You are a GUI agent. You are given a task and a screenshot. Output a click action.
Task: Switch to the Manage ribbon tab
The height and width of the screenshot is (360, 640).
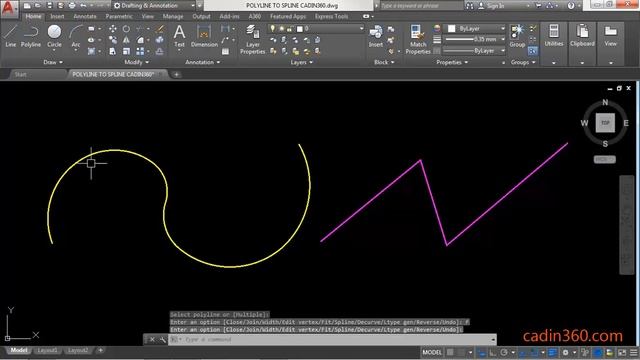[173, 16]
